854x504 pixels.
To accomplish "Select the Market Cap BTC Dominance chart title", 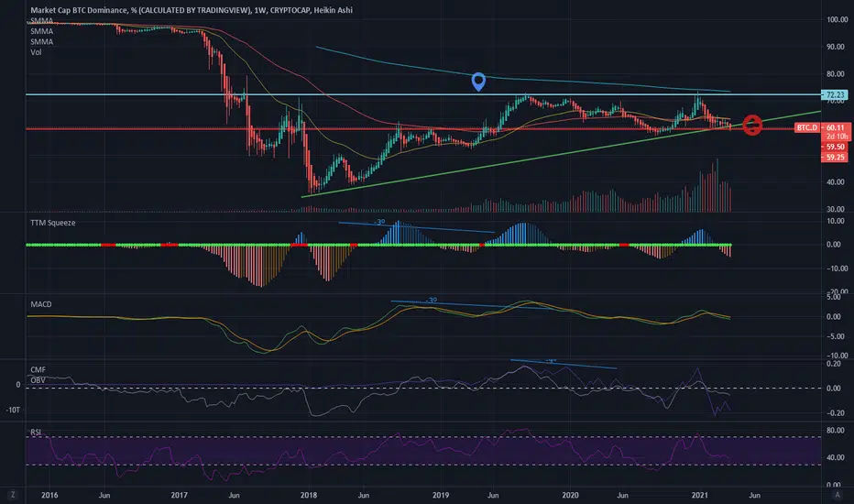I will pyautogui.click(x=192, y=10).
